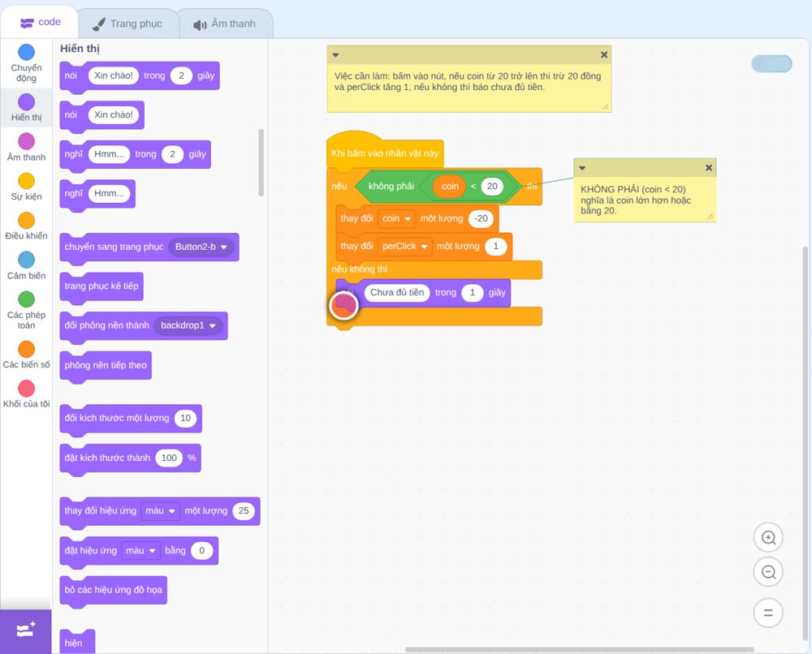Reset workspace zoom to default
This screenshot has height=654, width=812.
768,613
